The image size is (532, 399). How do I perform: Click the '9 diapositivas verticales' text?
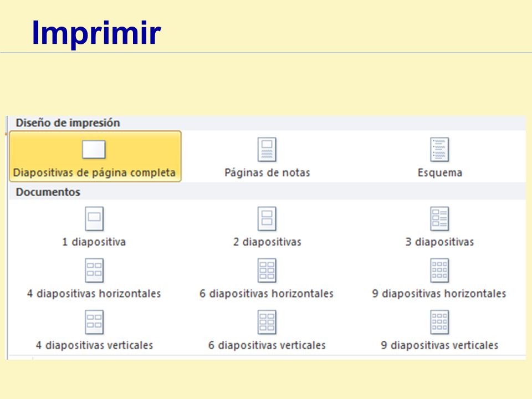coord(439,345)
